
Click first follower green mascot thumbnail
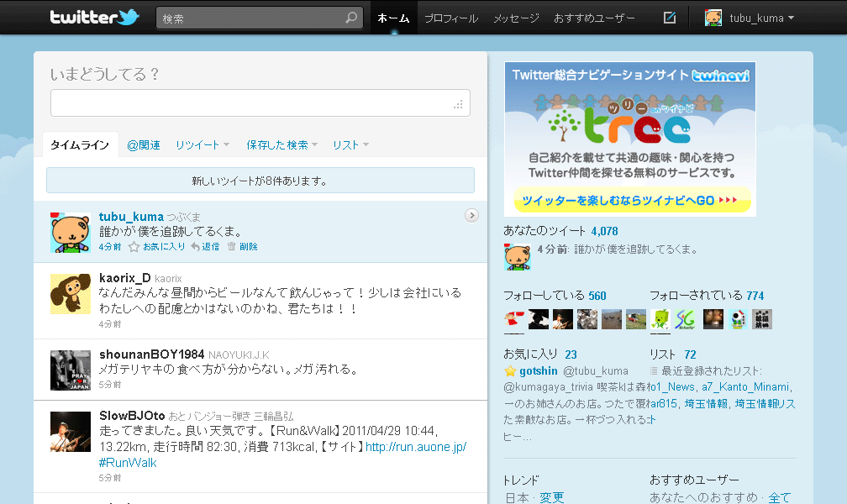(660, 319)
